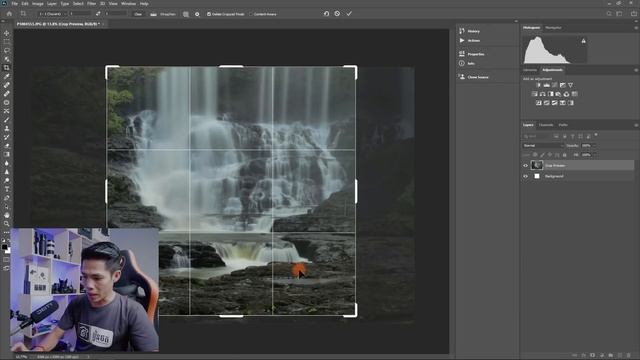Switch to the Libraries tab
Image resolution: width=640 pixels, height=360 pixels.
(530, 70)
